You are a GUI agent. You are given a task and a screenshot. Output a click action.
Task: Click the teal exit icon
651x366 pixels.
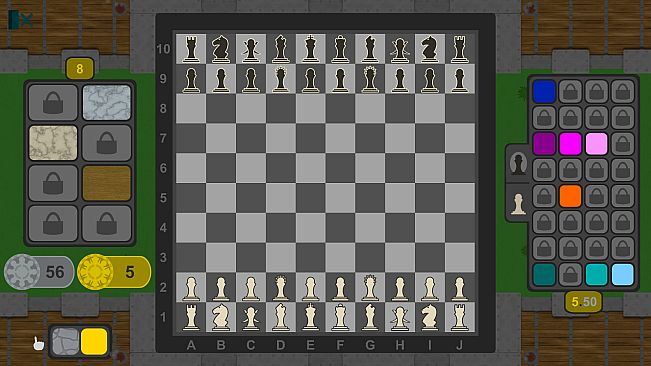coord(20,20)
